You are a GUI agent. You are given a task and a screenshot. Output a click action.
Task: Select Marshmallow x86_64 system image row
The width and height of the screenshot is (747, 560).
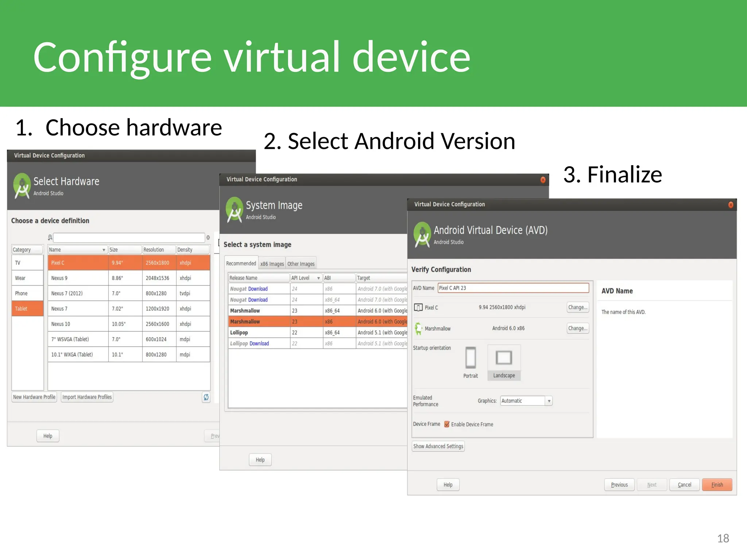point(318,311)
